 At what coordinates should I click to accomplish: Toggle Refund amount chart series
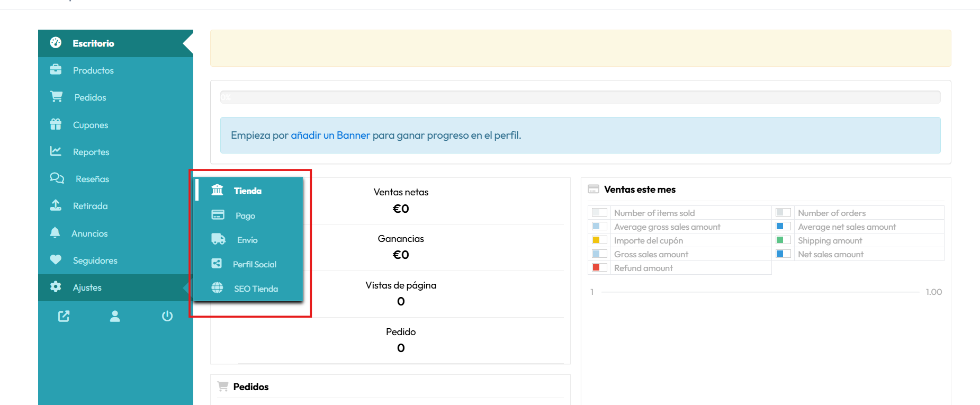643,268
